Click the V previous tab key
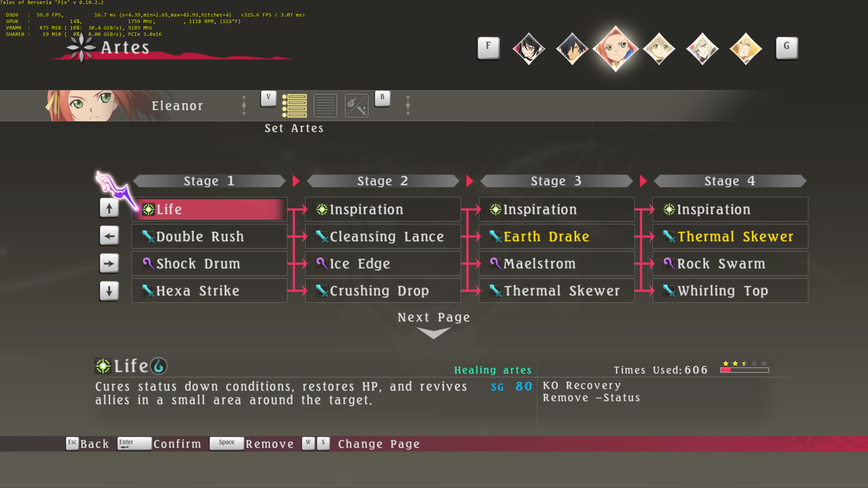 coord(268,98)
